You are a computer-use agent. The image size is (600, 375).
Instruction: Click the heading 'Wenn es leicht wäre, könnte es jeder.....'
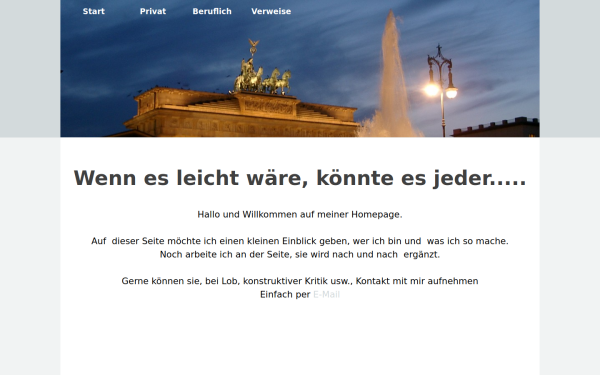[x=300, y=178]
